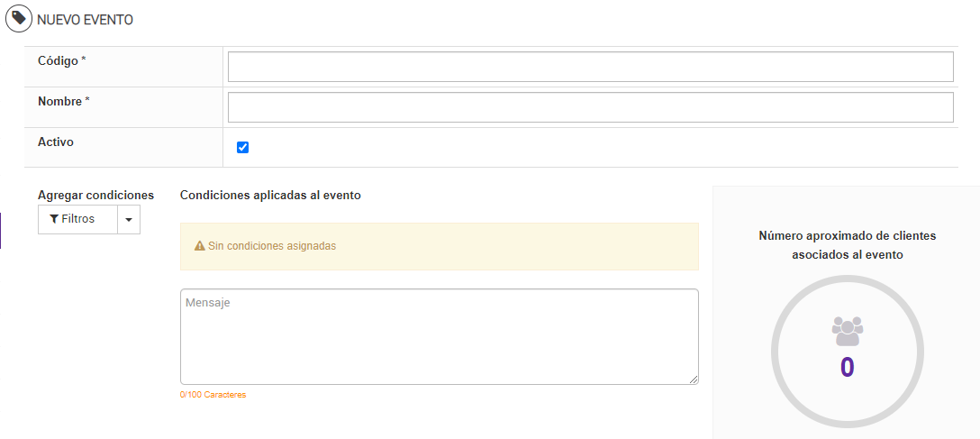Click the NUEVO EVENTO title text
The width and height of the screenshot is (980, 439).
(x=86, y=20)
